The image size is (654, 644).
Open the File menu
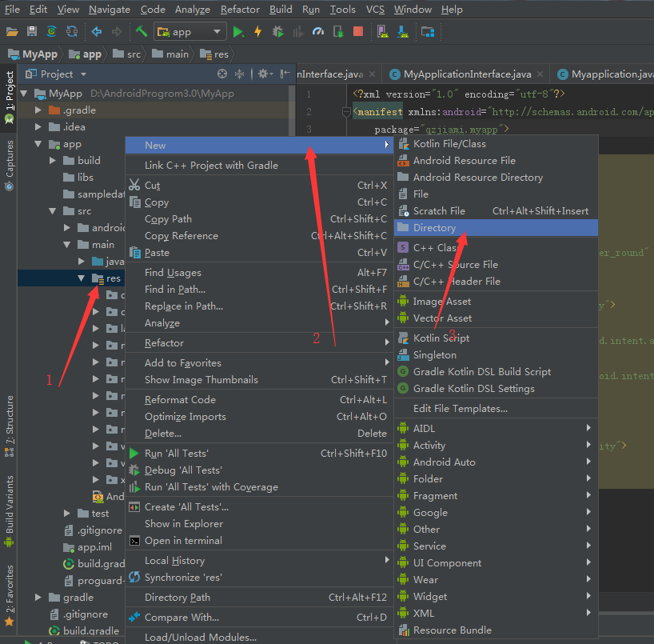click(12, 9)
